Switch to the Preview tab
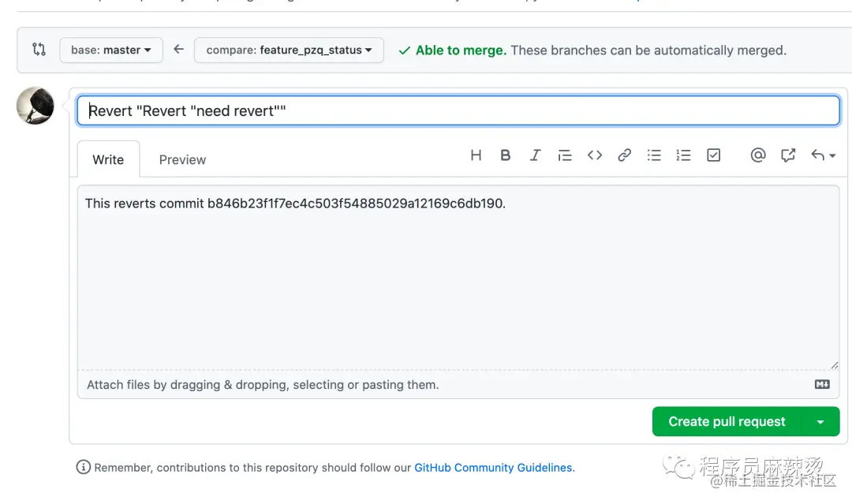Image resolution: width=852 pixels, height=504 pixels. tap(182, 159)
